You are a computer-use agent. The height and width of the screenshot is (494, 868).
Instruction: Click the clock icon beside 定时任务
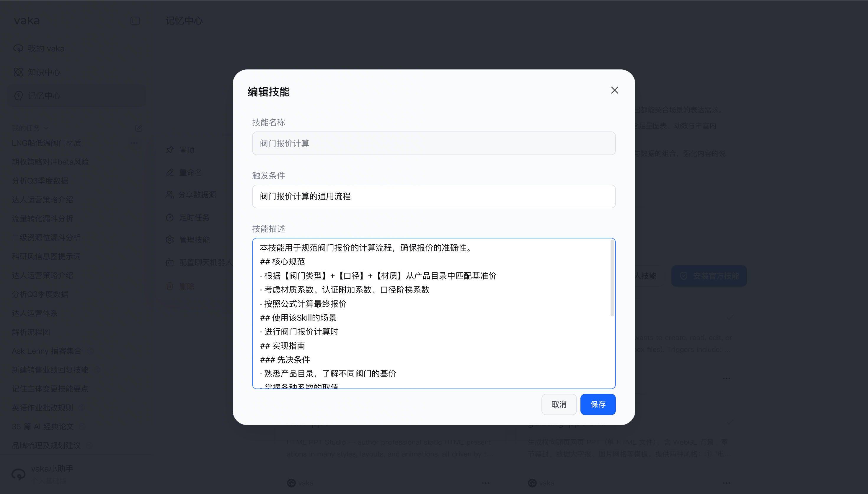click(170, 217)
